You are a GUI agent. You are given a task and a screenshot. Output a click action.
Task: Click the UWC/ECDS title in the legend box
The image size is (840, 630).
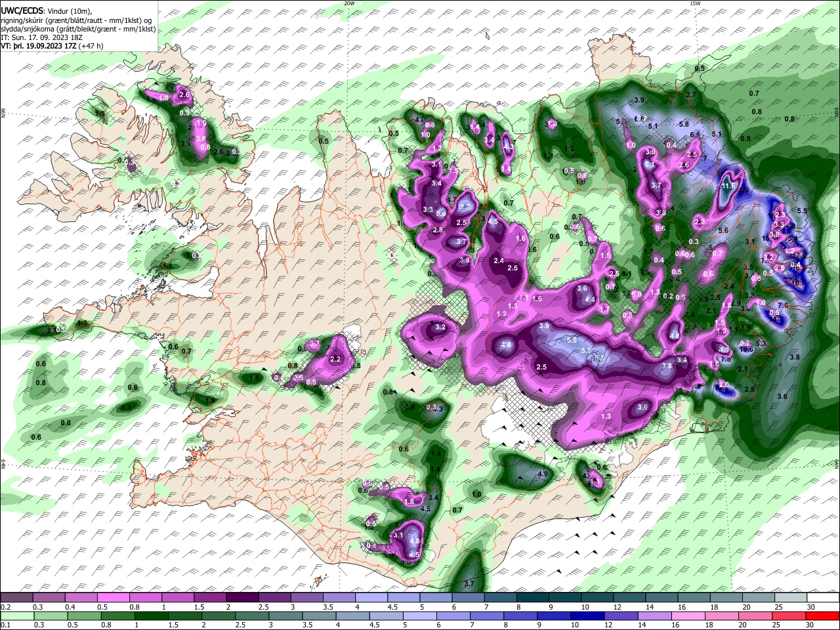point(23,11)
